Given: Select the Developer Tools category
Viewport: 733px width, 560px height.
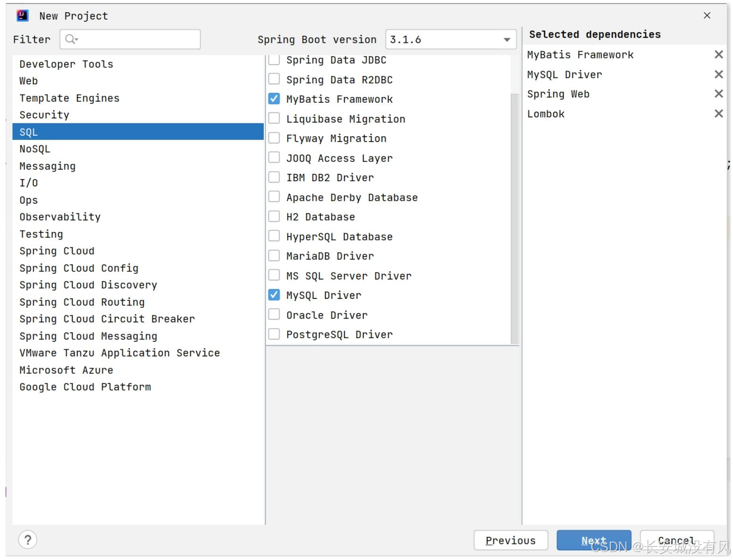Looking at the screenshot, I should click(138, 64).
